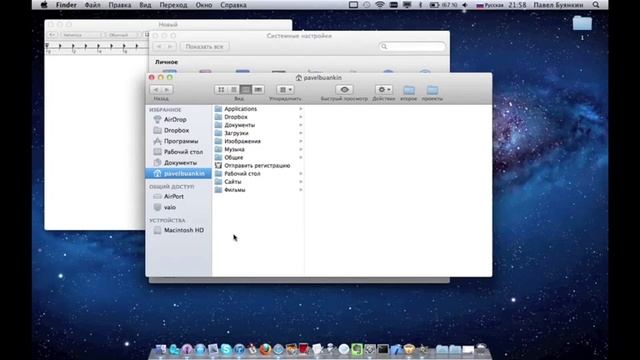Switch Finder to column view
The height and width of the screenshot is (360, 640).
click(x=246, y=89)
